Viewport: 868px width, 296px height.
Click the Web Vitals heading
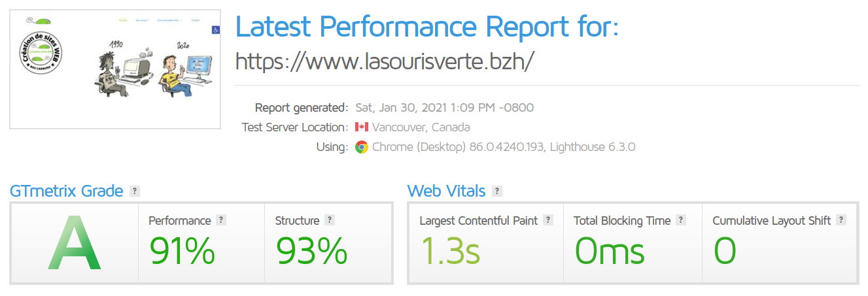coord(446,191)
